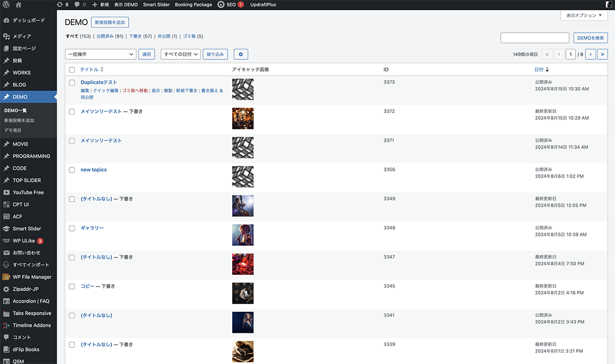
Task: Click the search input field
Action: coord(535,38)
